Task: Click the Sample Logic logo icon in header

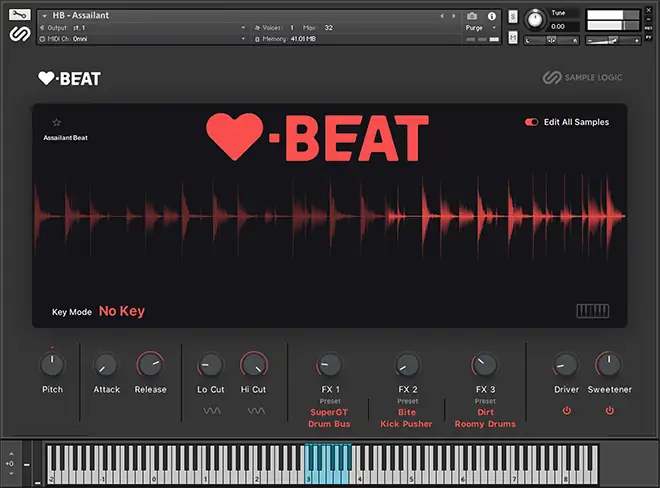Action: point(20,34)
